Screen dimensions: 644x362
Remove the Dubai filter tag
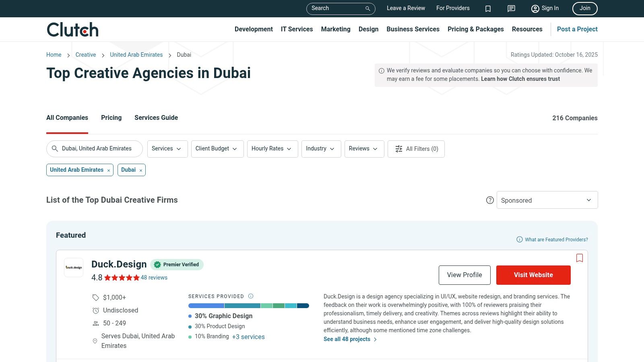click(141, 171)
